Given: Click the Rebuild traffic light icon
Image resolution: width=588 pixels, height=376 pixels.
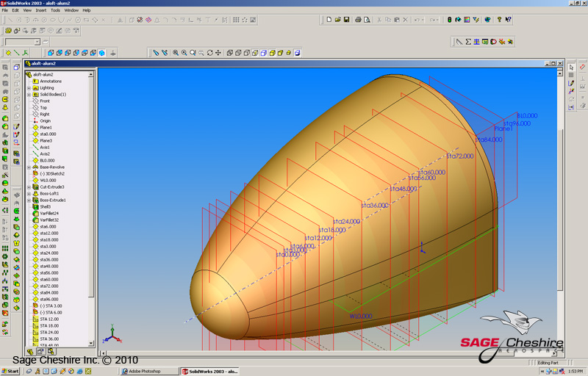Looking at the screenshot, I should 450,20.
